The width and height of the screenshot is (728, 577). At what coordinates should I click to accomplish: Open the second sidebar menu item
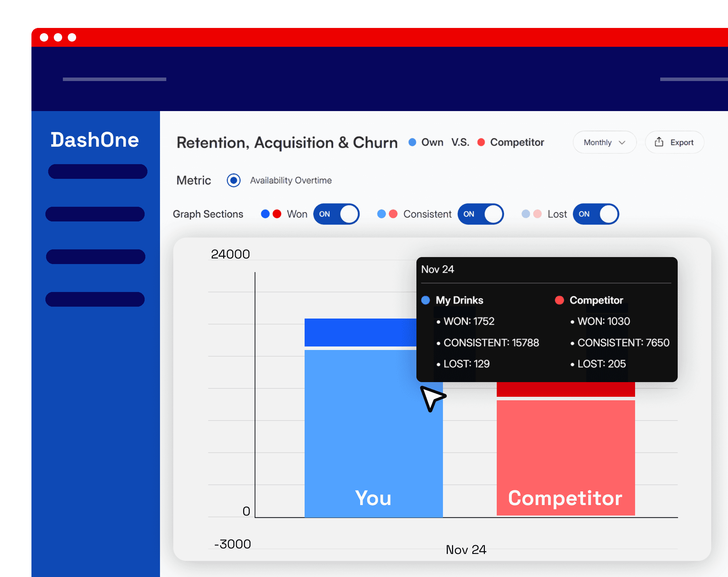[x=95, y=214]
